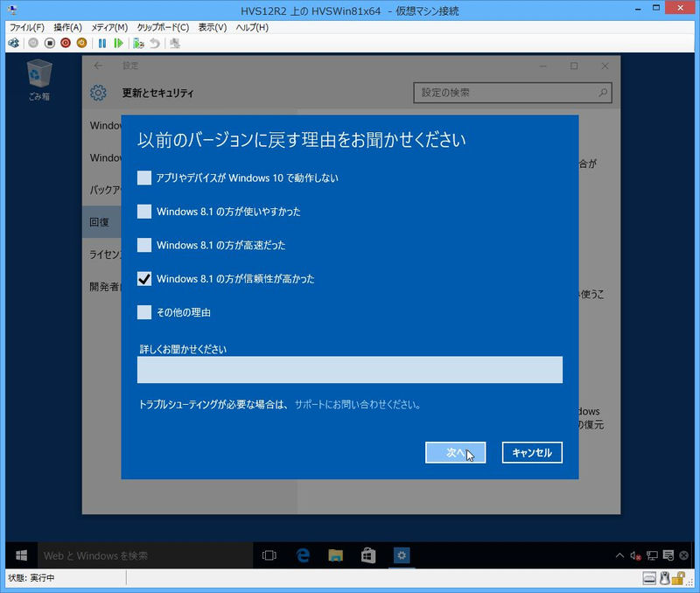
Task: Open the Windows Start button
Action: tap(21, 555)
